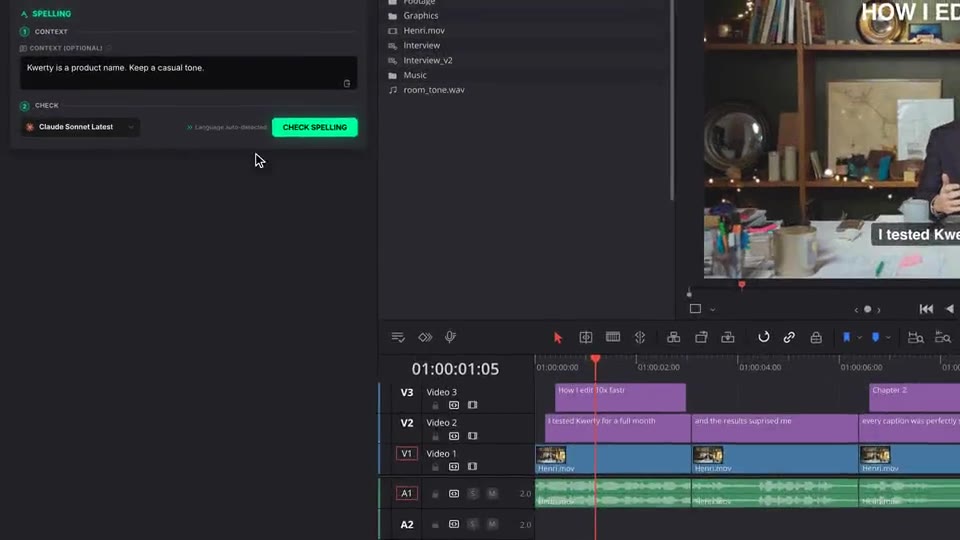Viewport: 960px width, 540px height.
Task: Open the flag color dropdown arrow
Action: point(860,338)
